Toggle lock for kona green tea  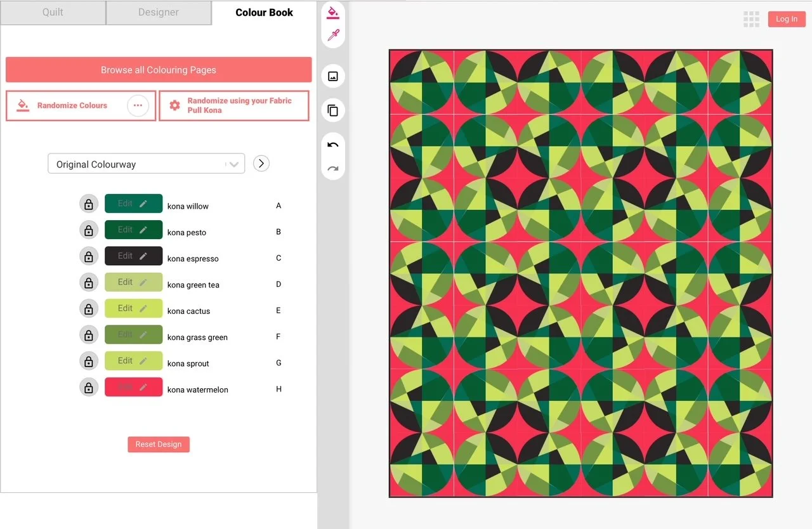click(89, 282)
